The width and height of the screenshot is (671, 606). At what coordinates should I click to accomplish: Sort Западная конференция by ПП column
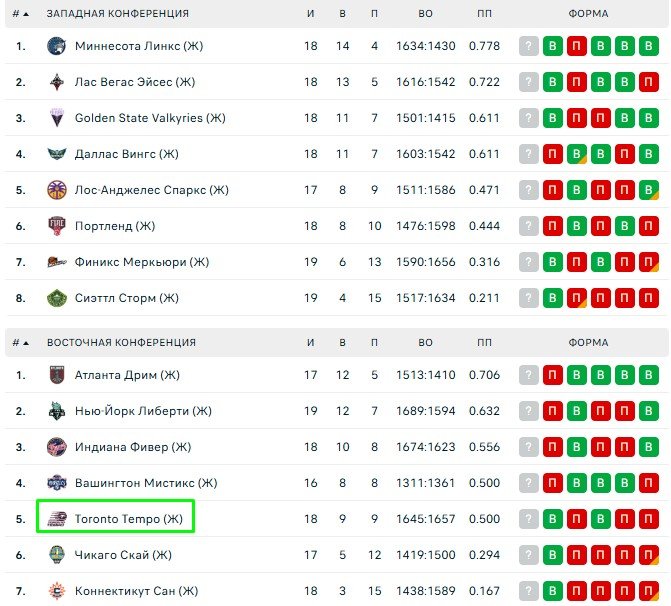(x=484, y=14)
